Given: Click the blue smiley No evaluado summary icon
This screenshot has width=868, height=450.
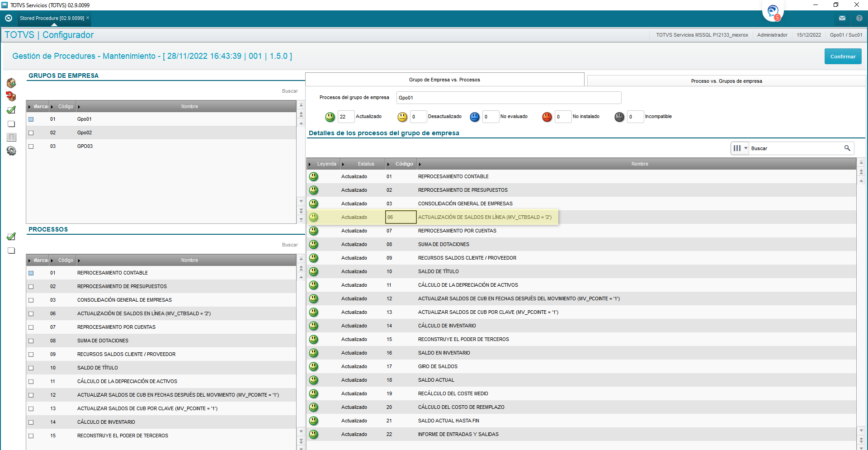Looking at the screenshot, I should click(x=475, y=117).
